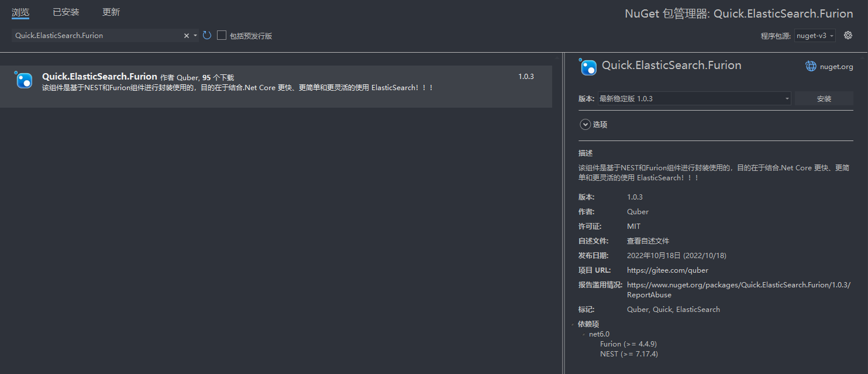Select the 浏览 tab
The width and height of the screenshot is (868, 374).
tap(20, 12)
